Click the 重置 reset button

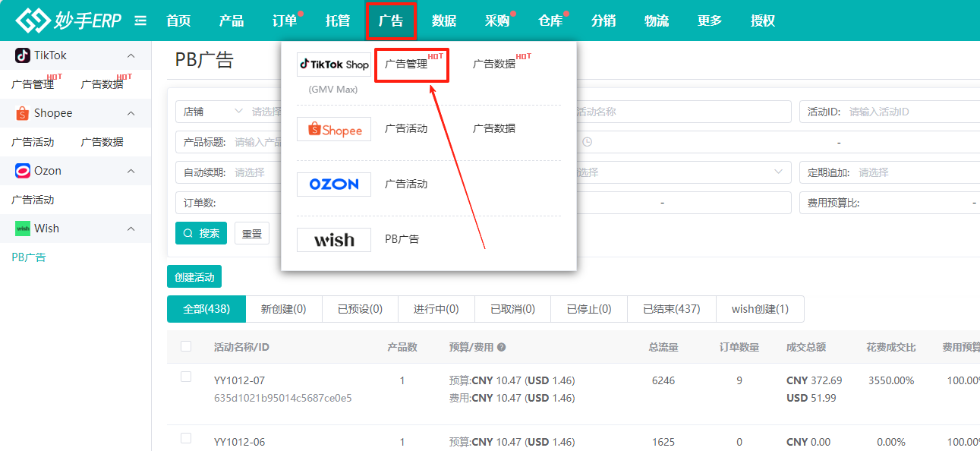pyautogui.click(x=252, y=233)
